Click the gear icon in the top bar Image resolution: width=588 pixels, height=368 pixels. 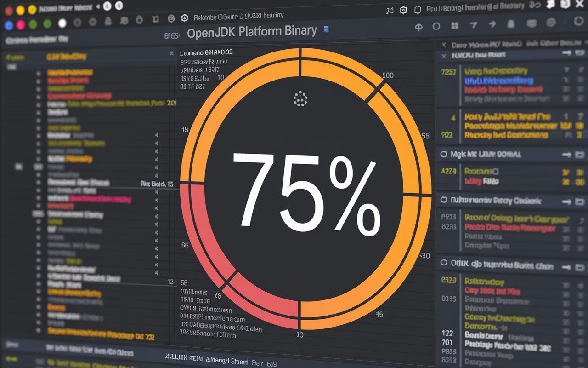click(403, 10)
